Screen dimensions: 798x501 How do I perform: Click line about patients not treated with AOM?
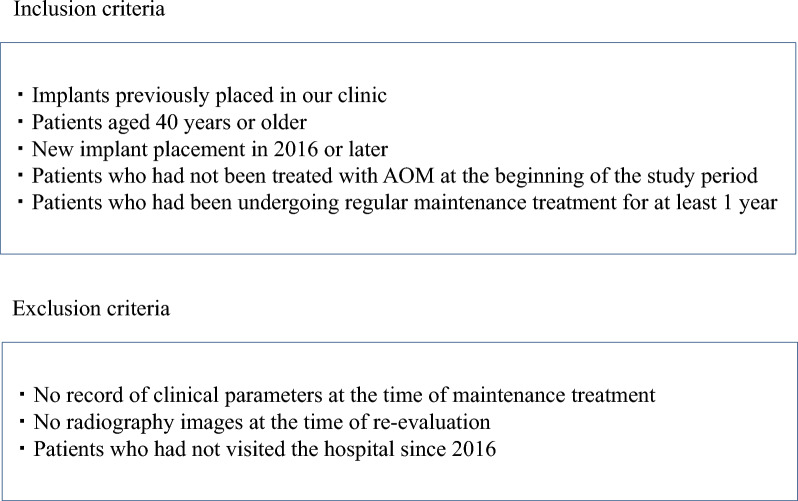pyautogui.click(x=395, y=176)
